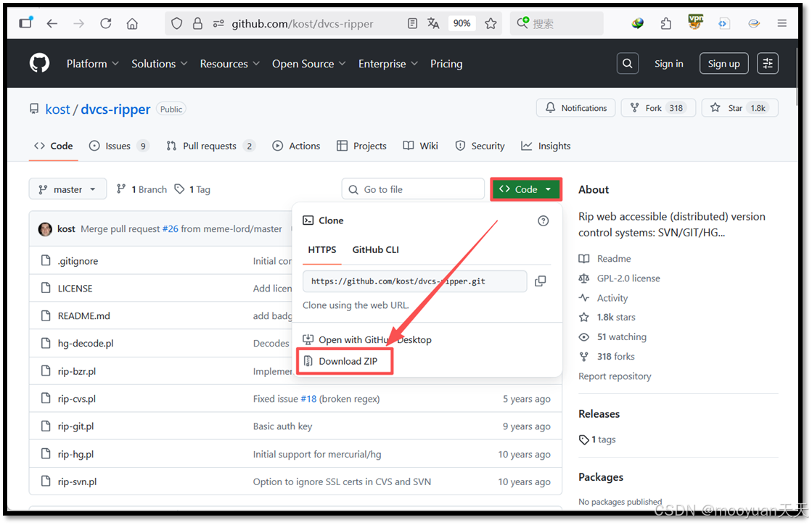
Task: Click Report repository link
Action: tap(615, 376)
